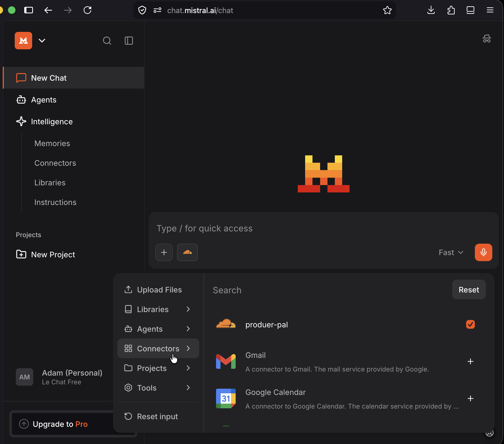Expand the workspace switcher next to the Mistral logo
This screenshot has width=504, height=444.
point(42,40)
